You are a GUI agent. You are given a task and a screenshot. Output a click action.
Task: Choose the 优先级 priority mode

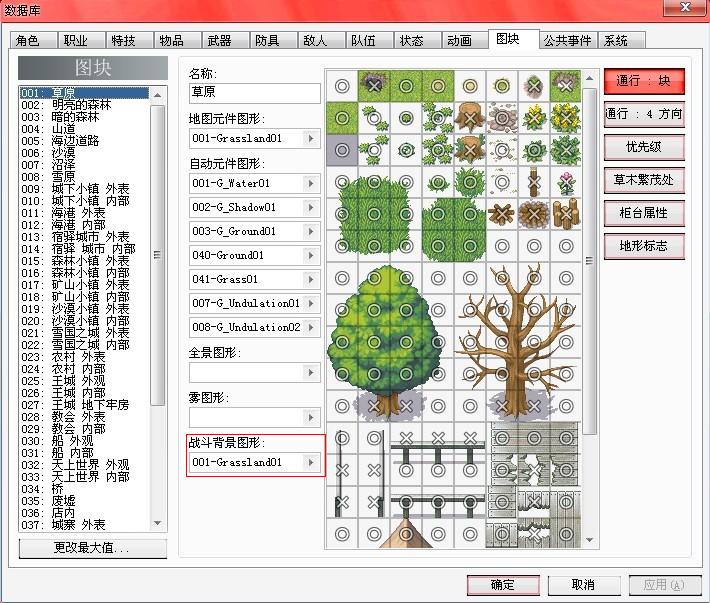click(x=644, y=147)
